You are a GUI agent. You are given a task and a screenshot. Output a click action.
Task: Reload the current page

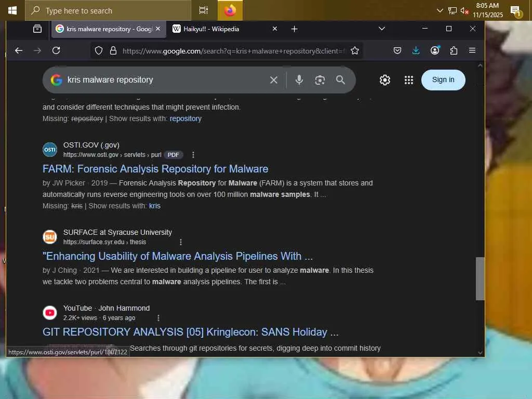point(56,50)
